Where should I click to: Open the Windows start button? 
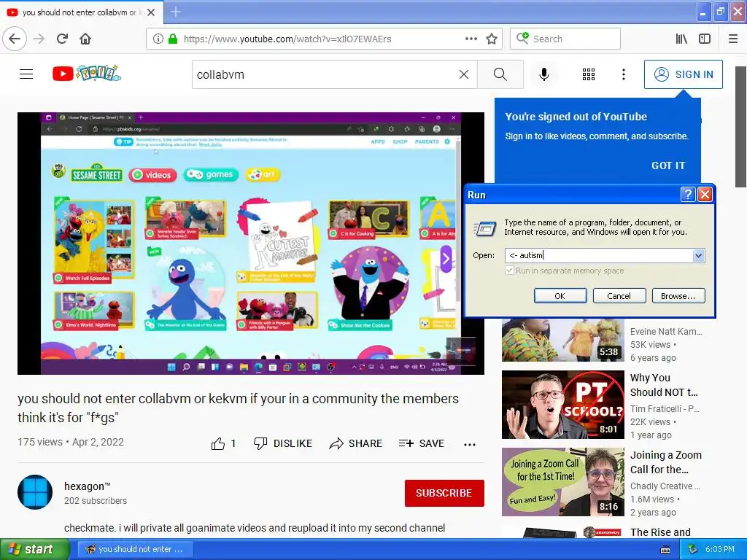pyautogui.click(x=35, y=549)
